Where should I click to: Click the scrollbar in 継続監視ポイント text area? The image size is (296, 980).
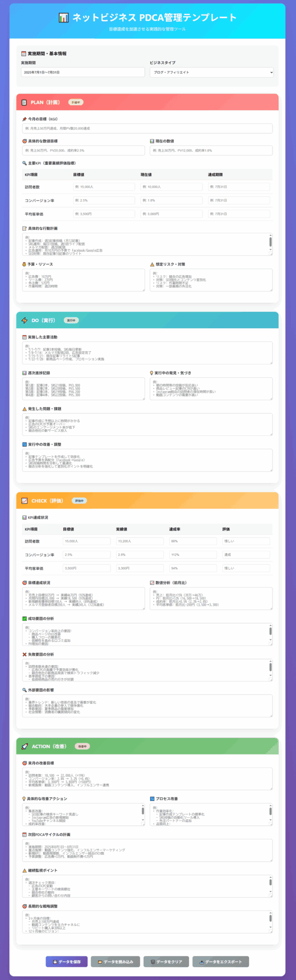click(x=270, y=885)
